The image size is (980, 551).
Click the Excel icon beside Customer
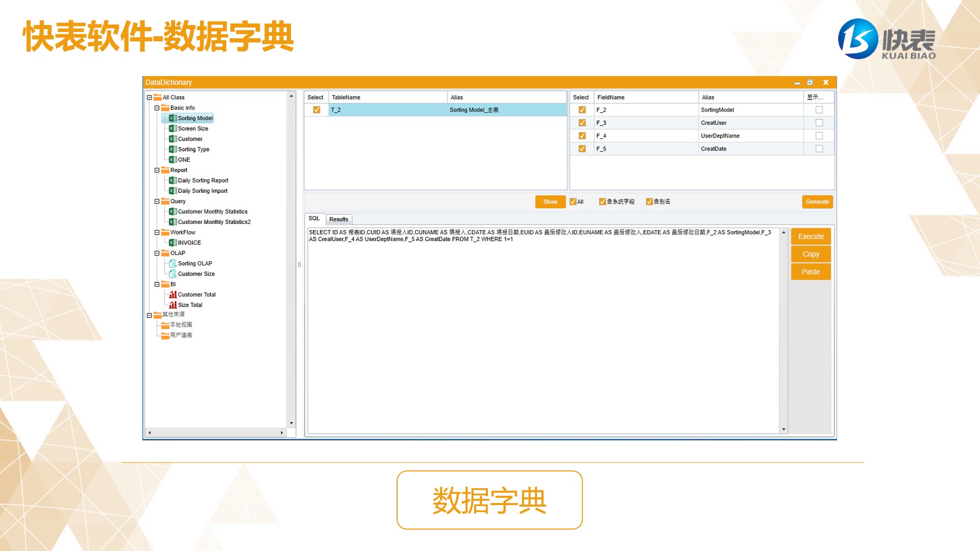173,139
